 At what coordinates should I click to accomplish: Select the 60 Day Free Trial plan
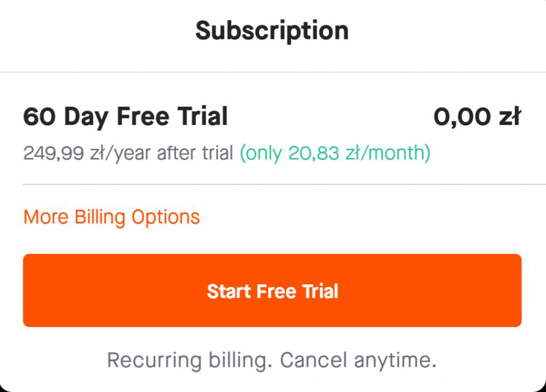(125, 117)
